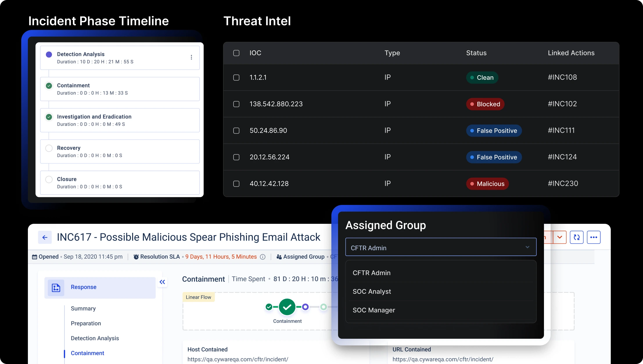643x364 pixels.
Task: Click the large green Containment checkmark
Action: tap(287, 307)
